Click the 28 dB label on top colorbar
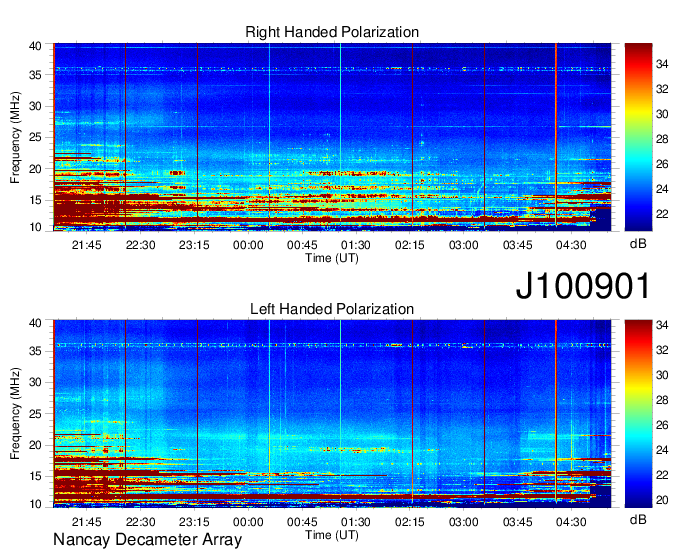 click(x=662, y=139)
